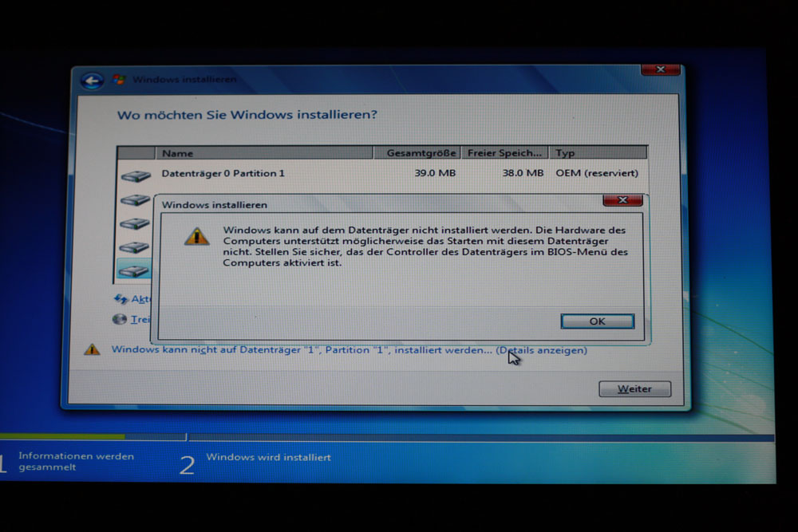The image size is (798, 532).
Task: Select the drive icon for Datenträger 0 Partition 1
Action: [136, 176]
